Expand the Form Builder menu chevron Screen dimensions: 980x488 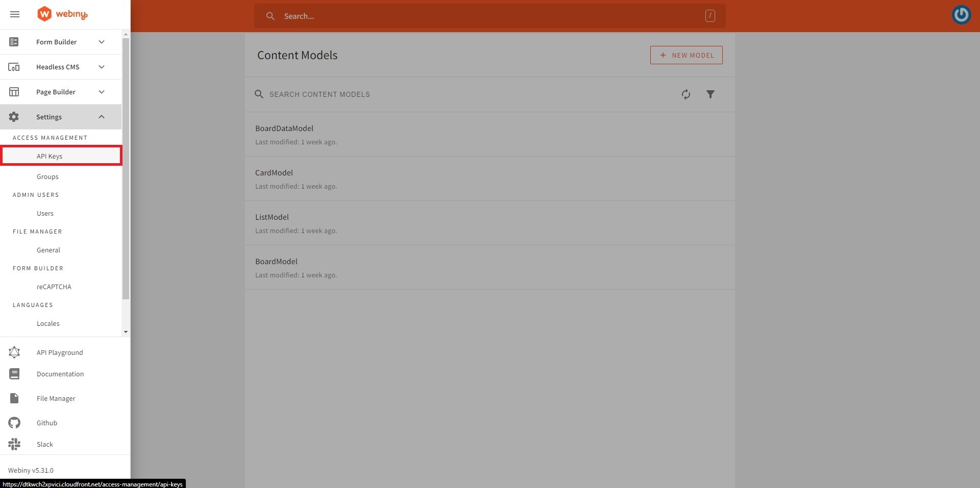(102, 42)
